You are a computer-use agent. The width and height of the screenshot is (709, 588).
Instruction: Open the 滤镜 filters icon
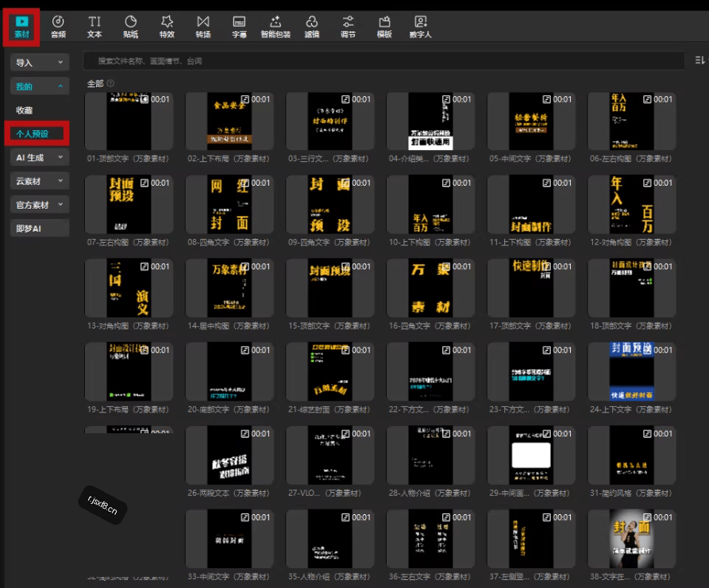(311, 27)
